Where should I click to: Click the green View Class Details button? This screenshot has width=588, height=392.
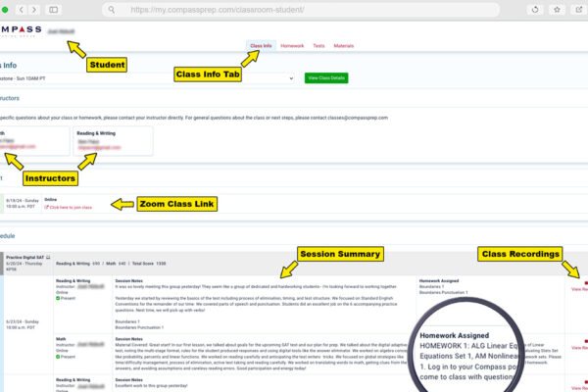coord(326,78)
